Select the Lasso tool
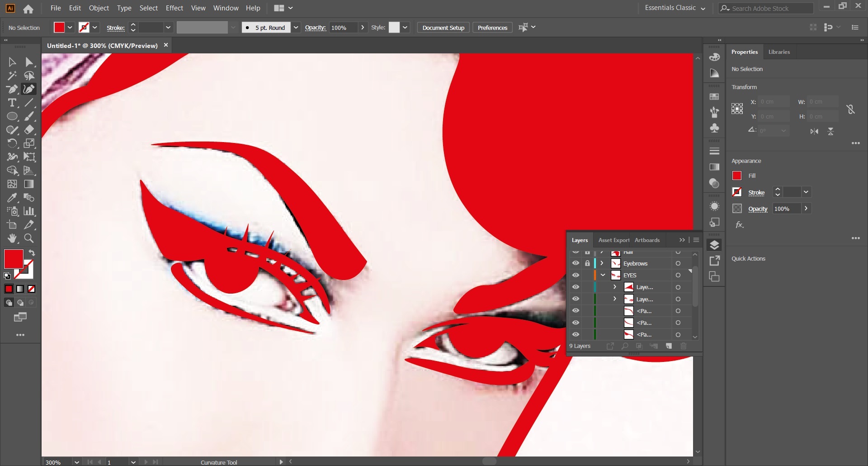 coord(29,76)
